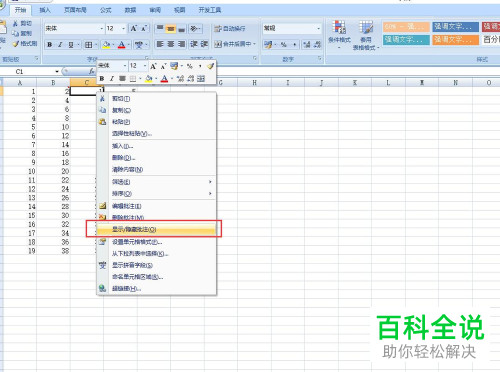The image size is (500, 372).
Task: Expand the Filter (筛选) submenu in the context menu
Action: [x=210, y=182]
